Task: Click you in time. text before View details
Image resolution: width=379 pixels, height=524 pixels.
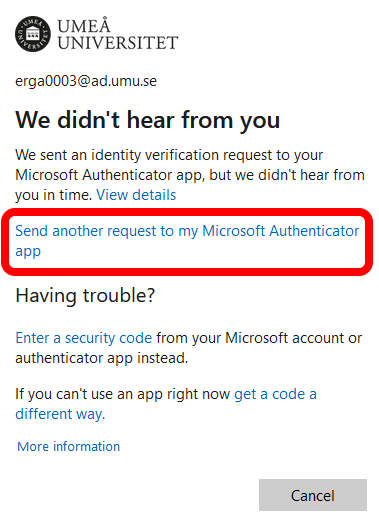Action: point(53,194)
